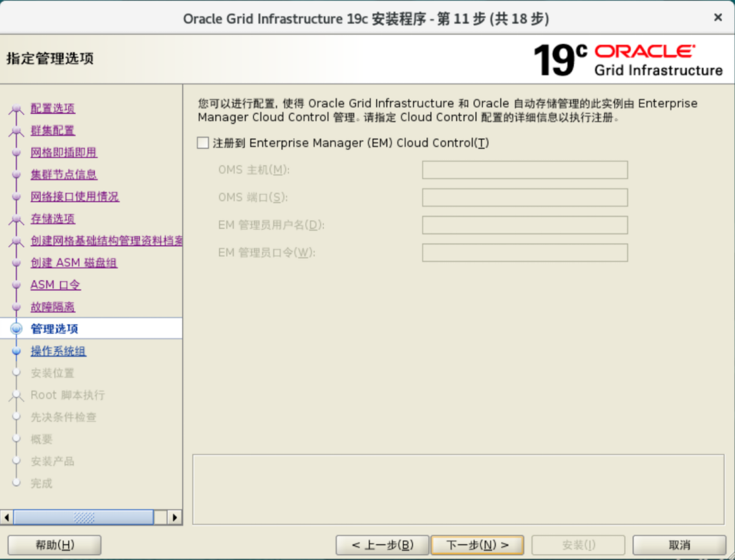The image size is (735, 560).
Task: Select 网络接口使用情况 step link
Action: point(74,197)
